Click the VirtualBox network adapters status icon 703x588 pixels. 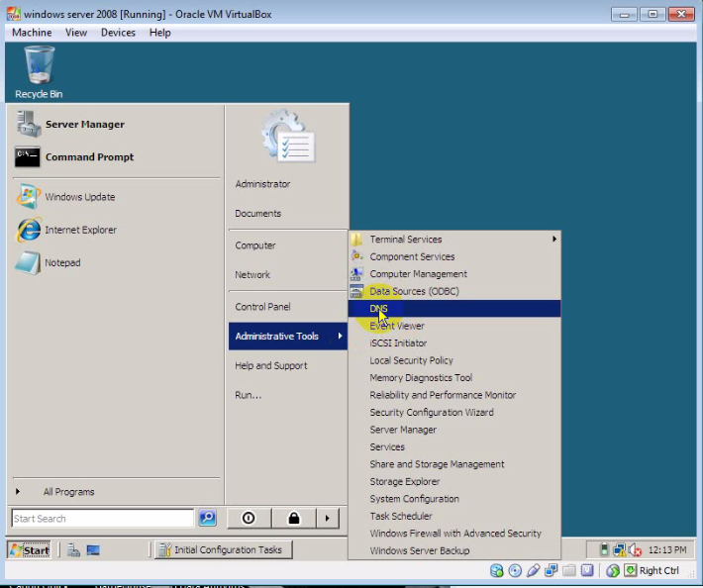pos(551,570)
